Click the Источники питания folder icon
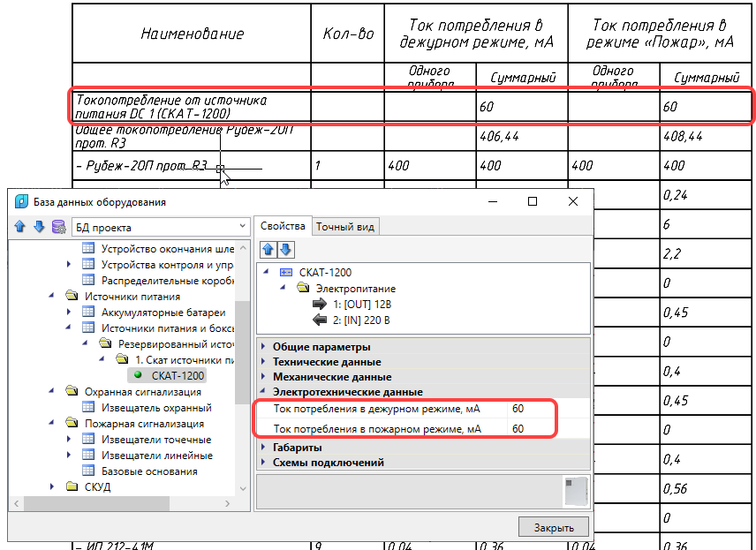This screenshot has height=550, width=756. [72, 295]
